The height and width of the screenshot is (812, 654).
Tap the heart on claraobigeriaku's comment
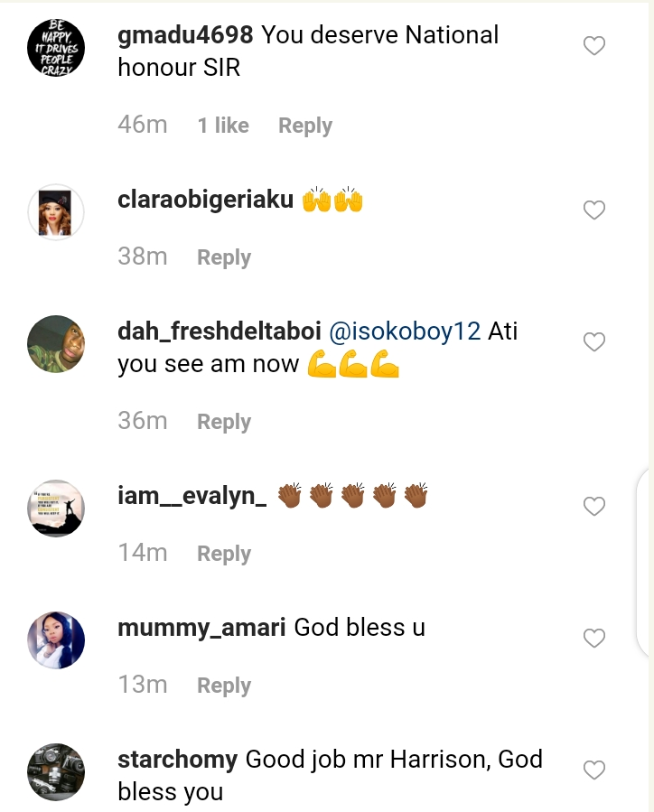point(593,210)
